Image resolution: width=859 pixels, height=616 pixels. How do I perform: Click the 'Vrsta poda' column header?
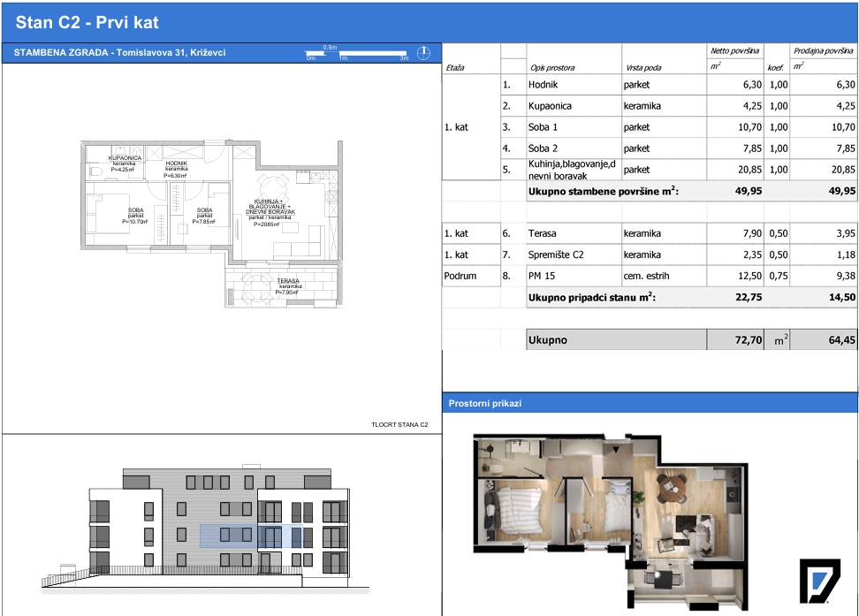pyautogui.click(x=643, y=68)
